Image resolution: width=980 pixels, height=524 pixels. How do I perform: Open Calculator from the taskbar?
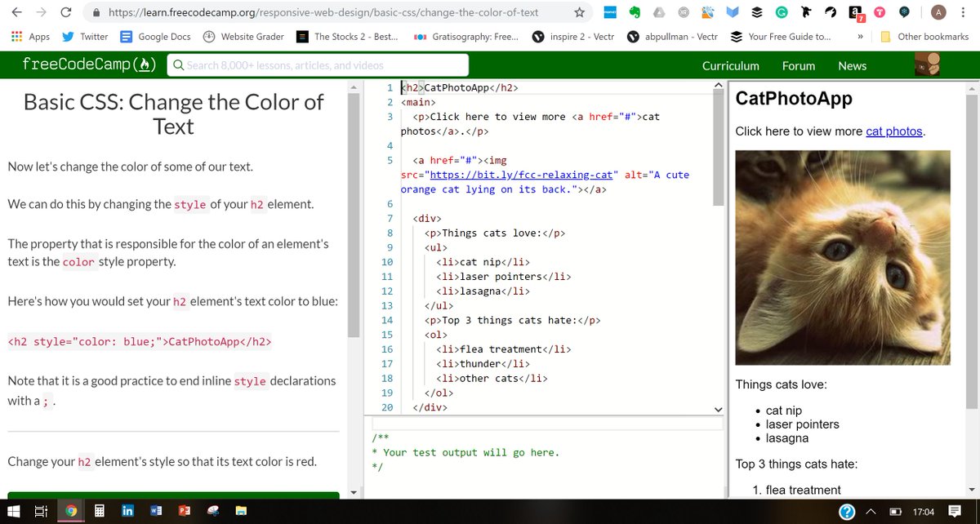click(99, 512)
